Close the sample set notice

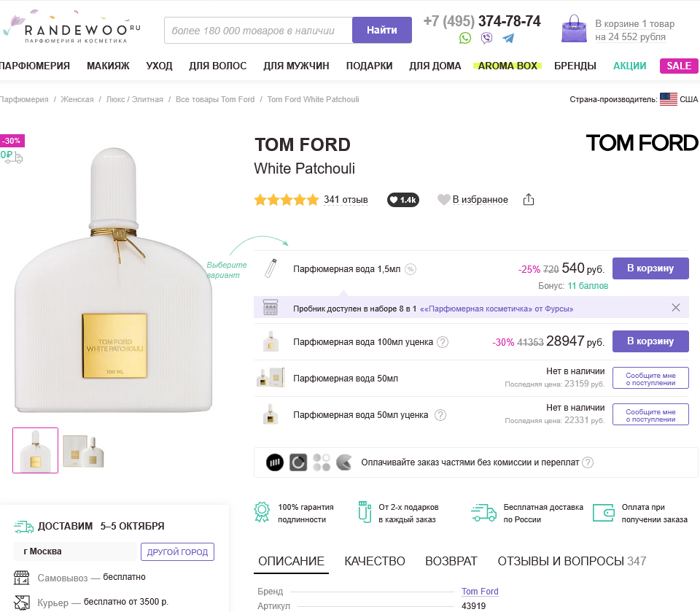[676, 308]
